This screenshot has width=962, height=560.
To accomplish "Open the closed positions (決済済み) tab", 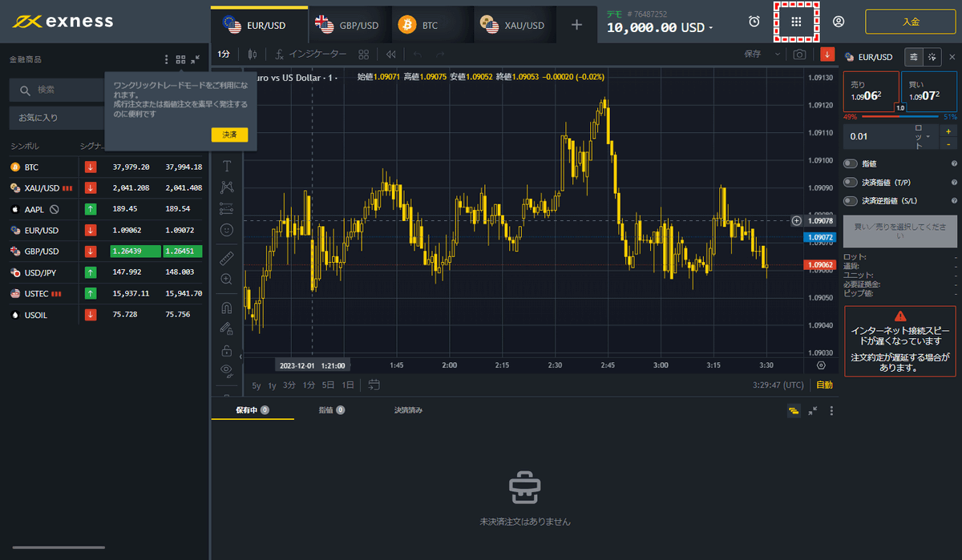I will pyautogui.click(x=408, y=409).
